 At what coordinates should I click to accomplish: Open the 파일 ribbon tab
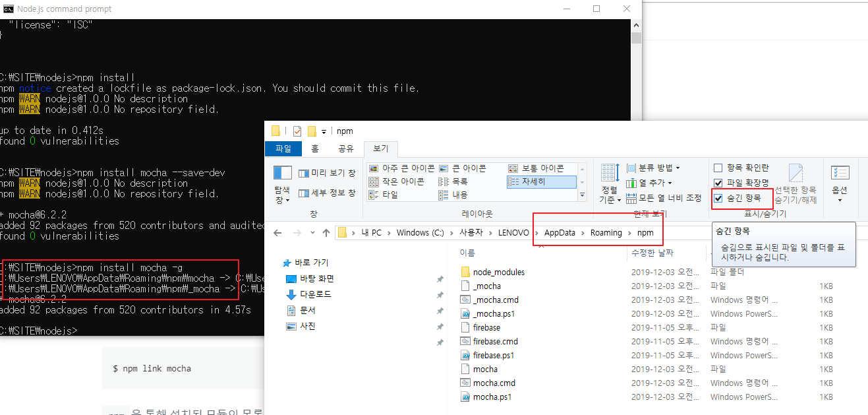tap(283, 149)
